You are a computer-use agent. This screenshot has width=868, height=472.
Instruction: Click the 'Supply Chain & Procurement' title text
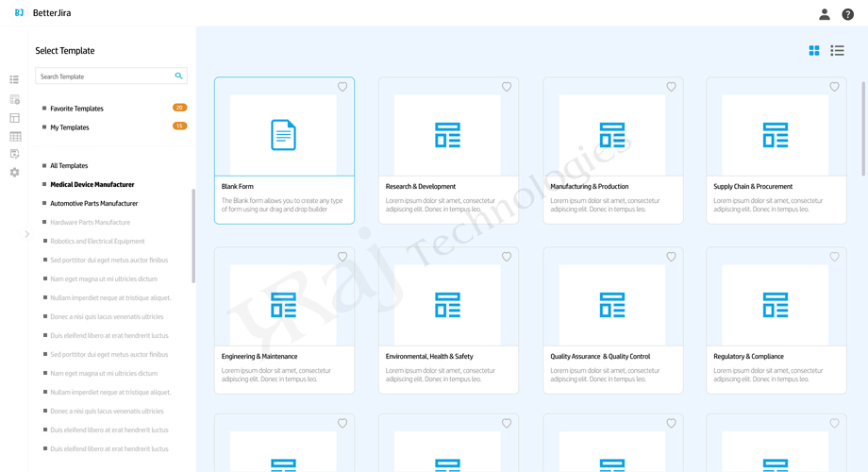click(753, 187)
